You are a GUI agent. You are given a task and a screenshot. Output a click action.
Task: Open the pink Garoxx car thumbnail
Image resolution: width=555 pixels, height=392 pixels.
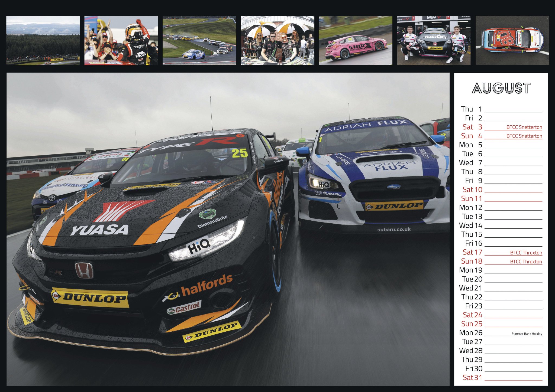coord(356,41)
